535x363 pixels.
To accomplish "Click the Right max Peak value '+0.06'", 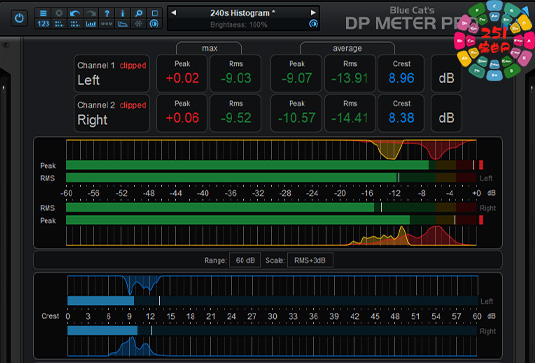I will [x=182, y=118].
